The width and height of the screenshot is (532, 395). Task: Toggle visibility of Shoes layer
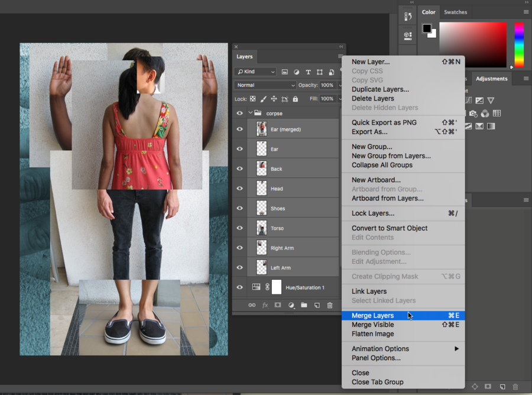pyautogui.click(x=239, y=208)
